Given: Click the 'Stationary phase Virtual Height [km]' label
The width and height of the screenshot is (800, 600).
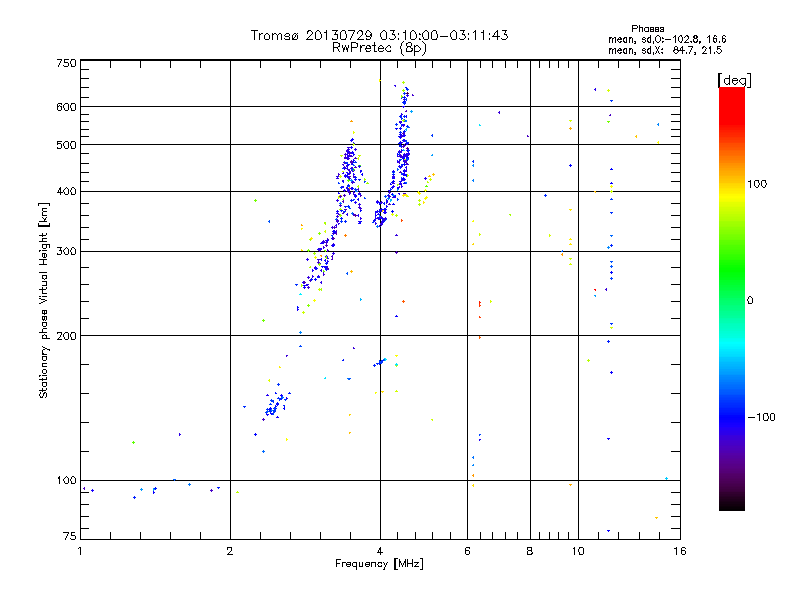Looking at the screenshot, I should click(x=44, y=300).
